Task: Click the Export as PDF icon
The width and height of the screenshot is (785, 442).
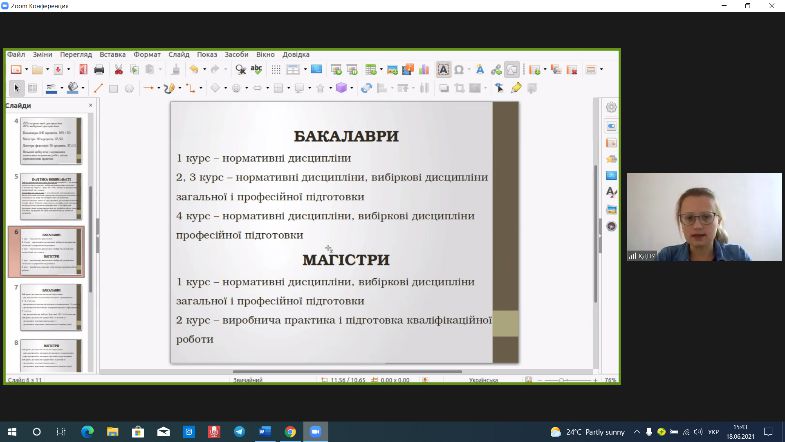Action: point(82,70)
